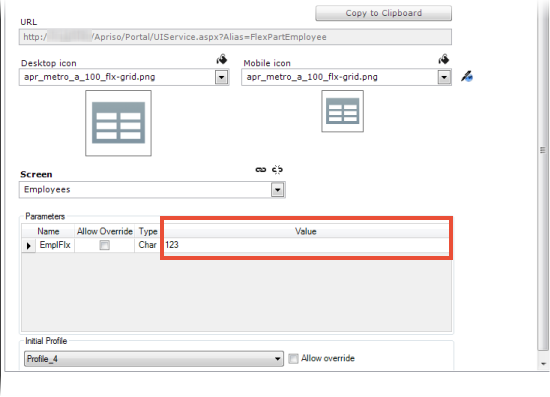The height and width of the screenshot is (397, 550).
Task: Open the Desktop icon dropdown list
Action: (x=222, y=77)
